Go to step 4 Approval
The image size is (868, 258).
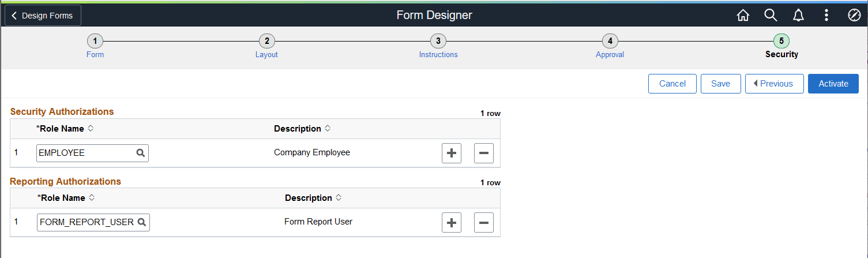610,46
